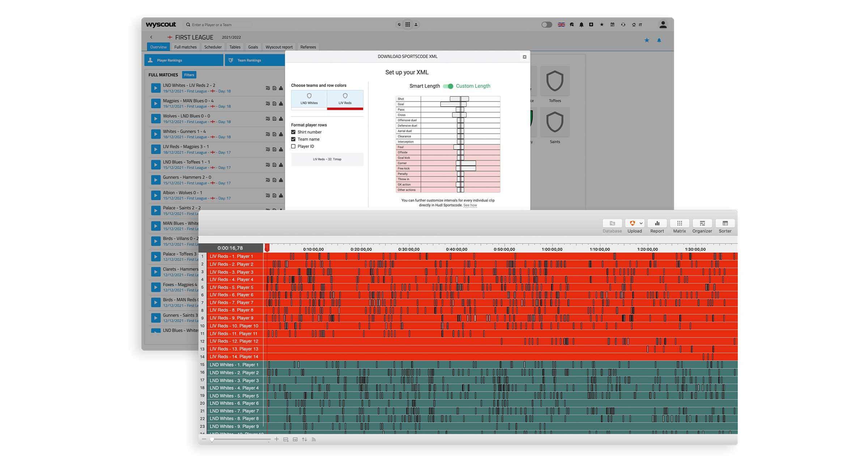Open the Report bar chart icon
868x456 pixels.
(657, 223)
